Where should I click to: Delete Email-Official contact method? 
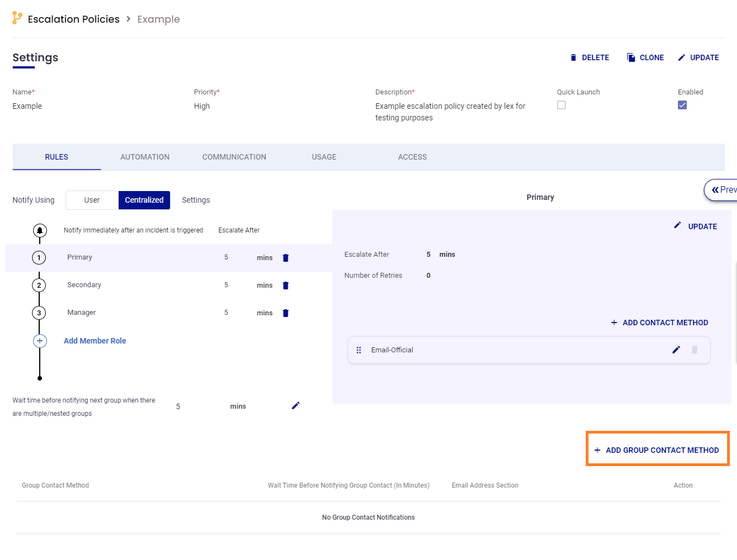694,350
